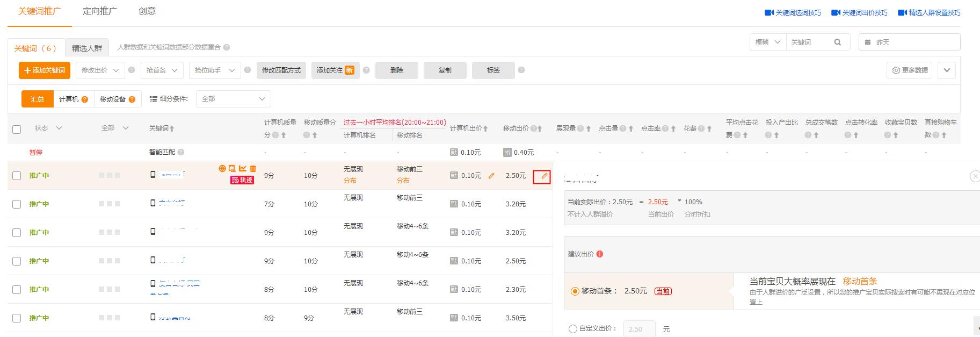The width and height of the screenshot is (980, 337).
Task: Click pencil icon beside 2.50元 mobile bid
Action: [544, 176]
